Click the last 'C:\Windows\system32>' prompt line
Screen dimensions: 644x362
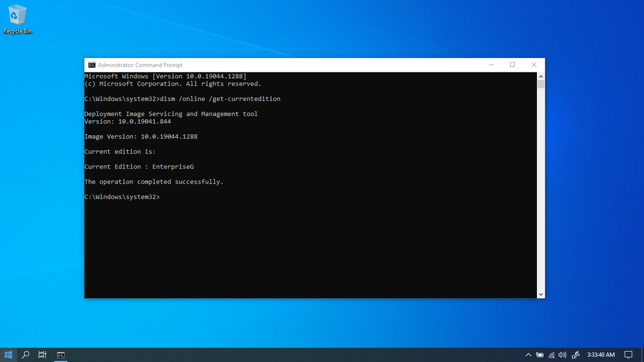122,197
